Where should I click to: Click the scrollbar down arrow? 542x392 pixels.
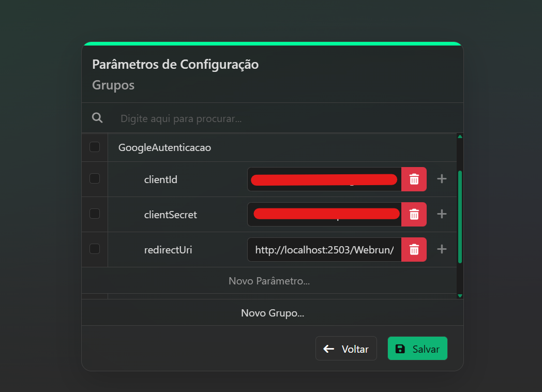coord(460,296)
